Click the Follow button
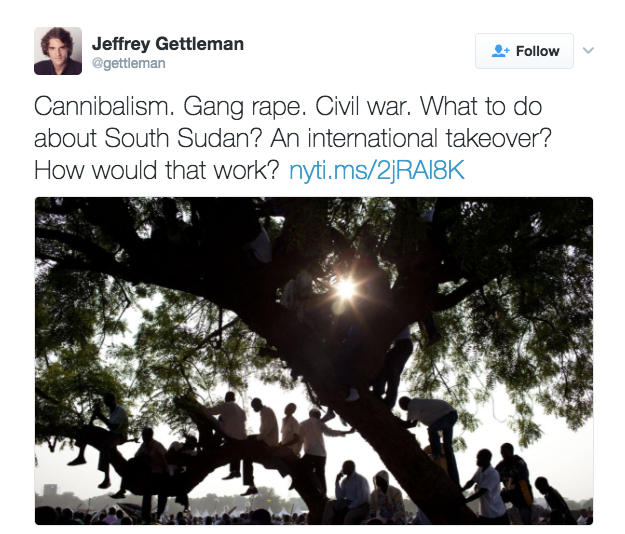This screenshot has width=625, height=534. pos(524,51)
